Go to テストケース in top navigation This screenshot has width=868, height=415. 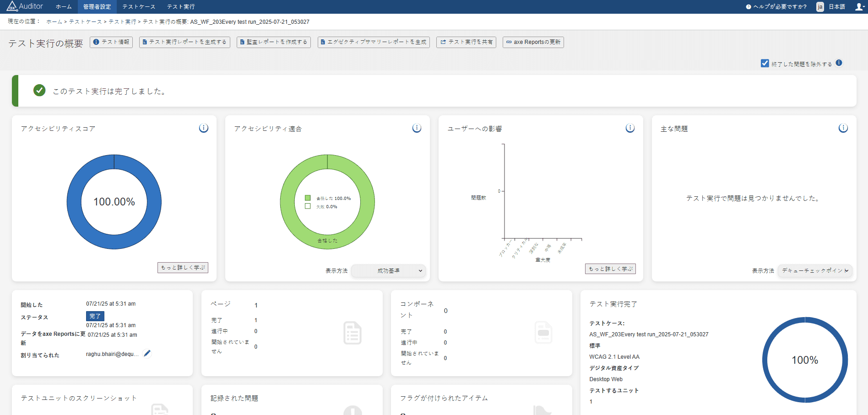pyautogui.click(x=139, y=7)
